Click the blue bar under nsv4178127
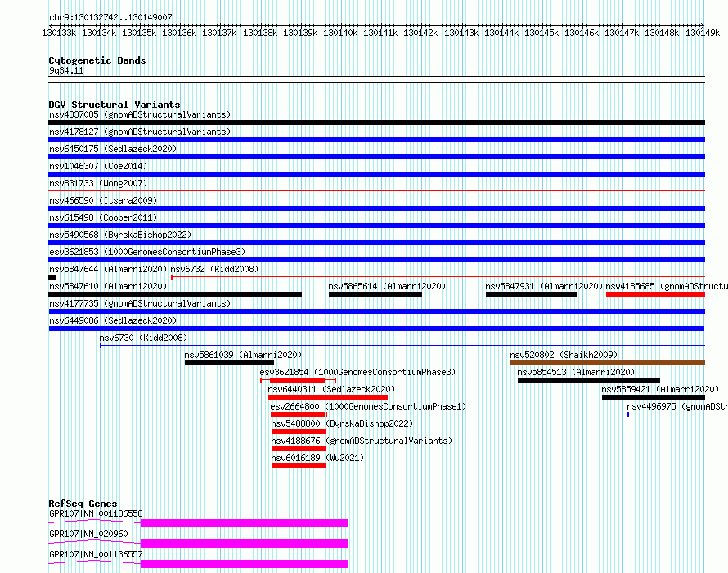This screenshot has width=728, height=573. tap(376, 140)
